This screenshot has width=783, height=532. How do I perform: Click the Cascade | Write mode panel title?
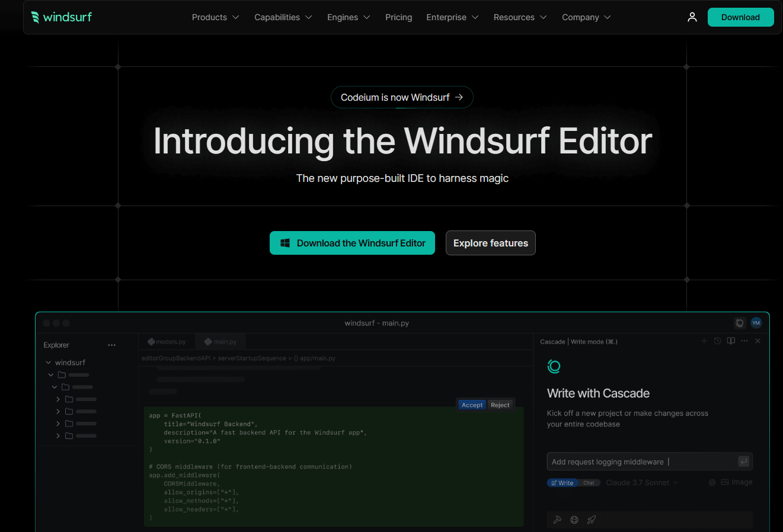pos(579,342)
